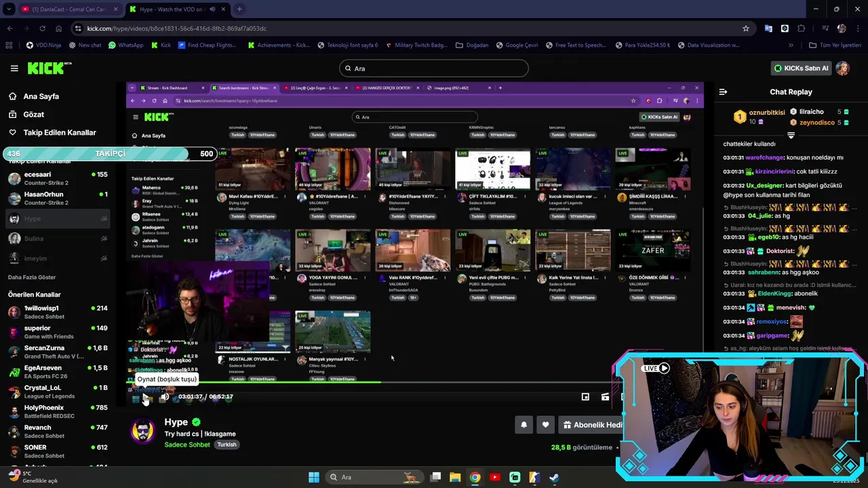Open a new browser tab
This screenshot has width=868, height=488.
239,9
